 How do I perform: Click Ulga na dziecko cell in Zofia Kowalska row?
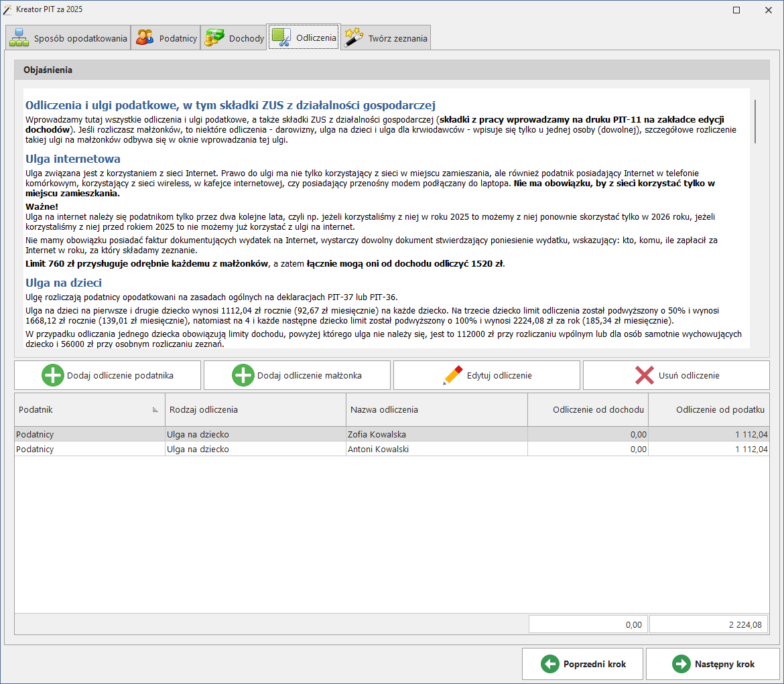pos(255,434)
